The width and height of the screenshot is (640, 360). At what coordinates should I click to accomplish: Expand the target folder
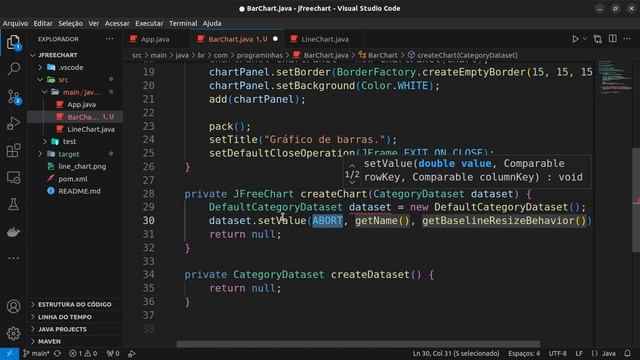coord(40,154)
